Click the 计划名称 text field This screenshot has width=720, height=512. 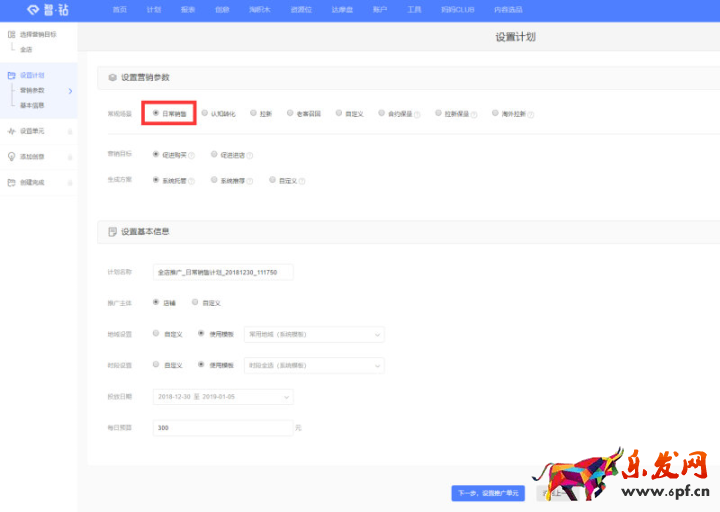[222, 271]
